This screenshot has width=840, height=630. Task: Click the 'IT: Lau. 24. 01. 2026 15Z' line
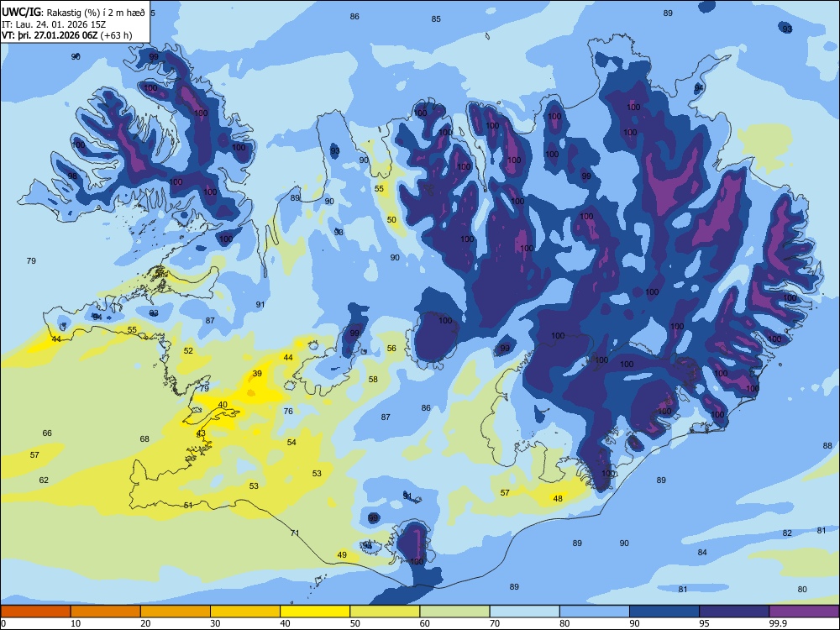54,24
